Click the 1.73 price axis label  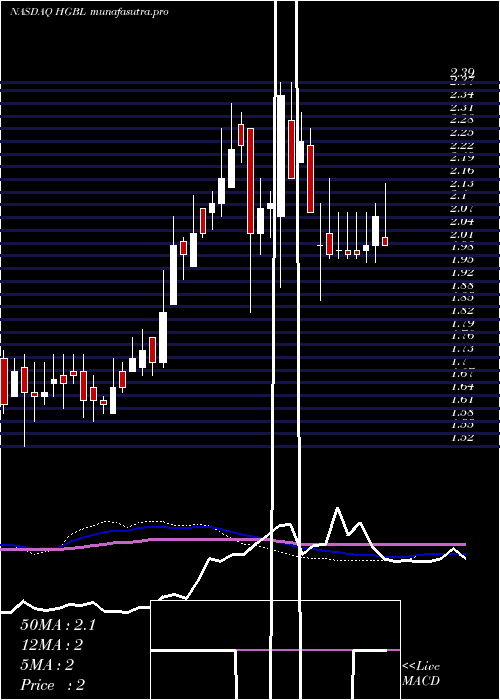pos(462,348)
